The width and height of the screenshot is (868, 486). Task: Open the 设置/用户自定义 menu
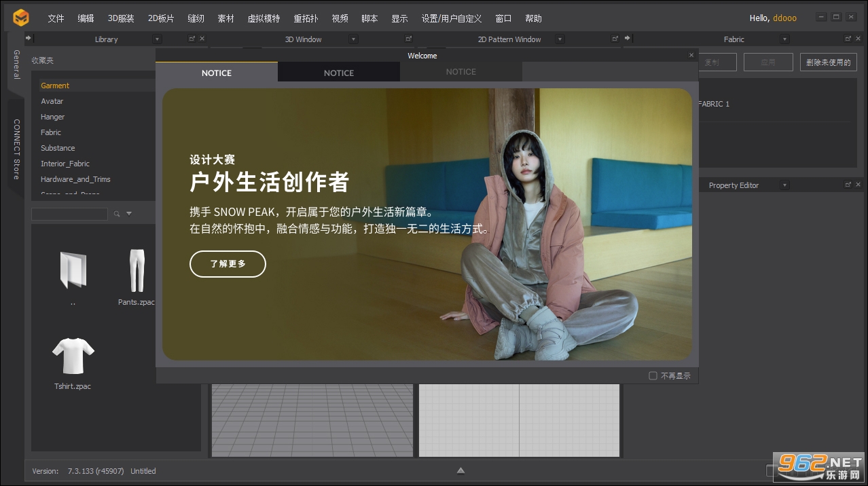[451, 18]
